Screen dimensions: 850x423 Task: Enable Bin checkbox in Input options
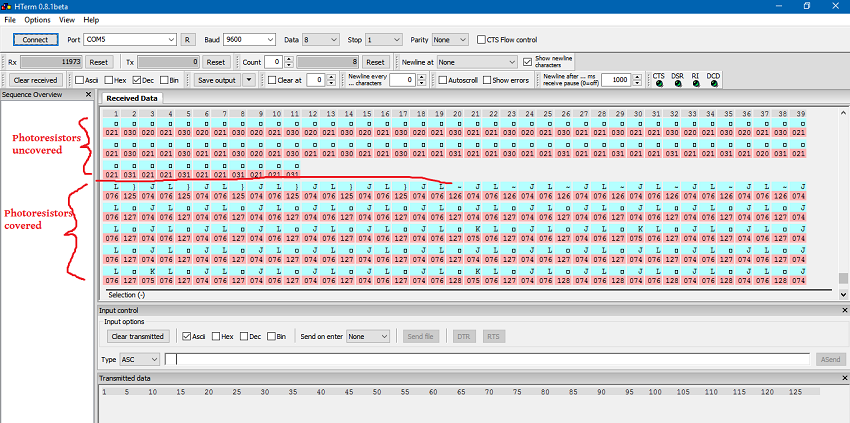(271, 336)
